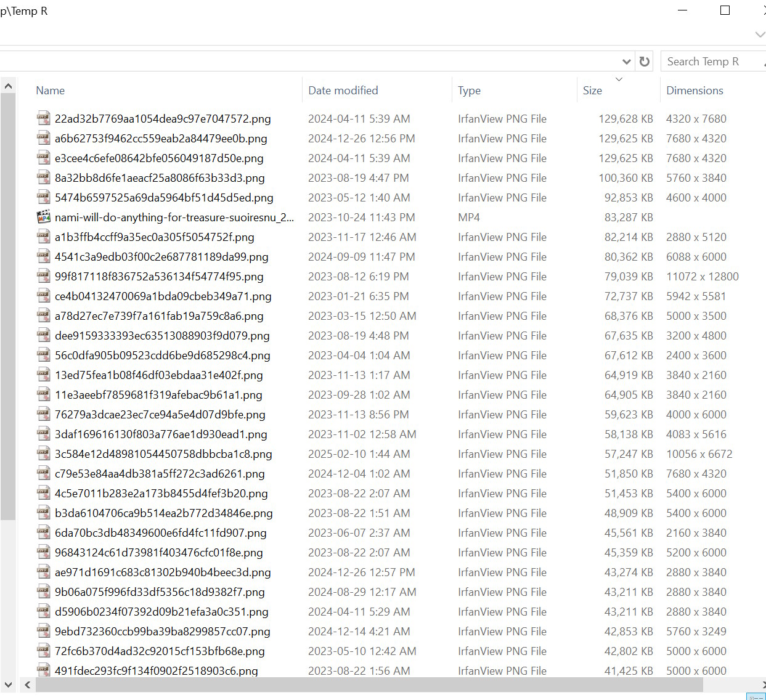Click the 11072 x 12800 dimensions value
Screen dimensions: 766x700
(703, 277)
